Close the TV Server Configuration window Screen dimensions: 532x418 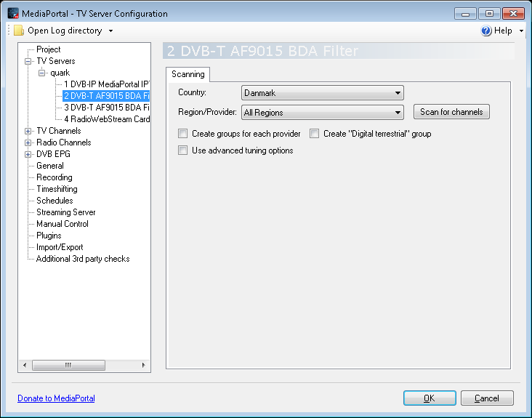(x=513, y=14)
